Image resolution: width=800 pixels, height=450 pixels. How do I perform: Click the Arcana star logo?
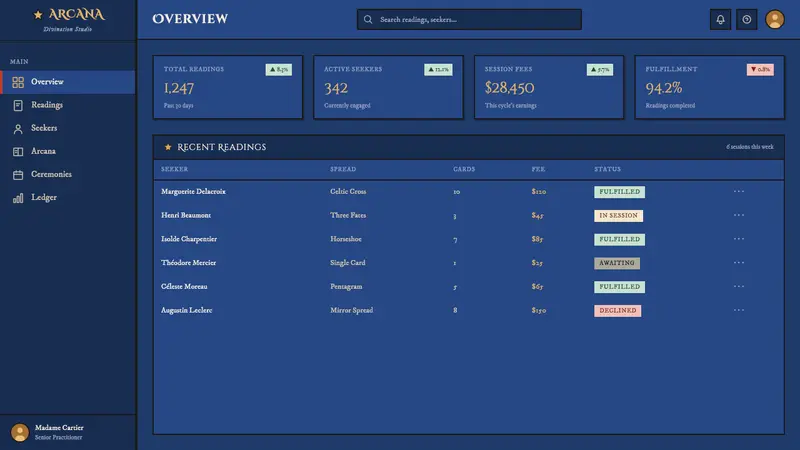point(38,15)
